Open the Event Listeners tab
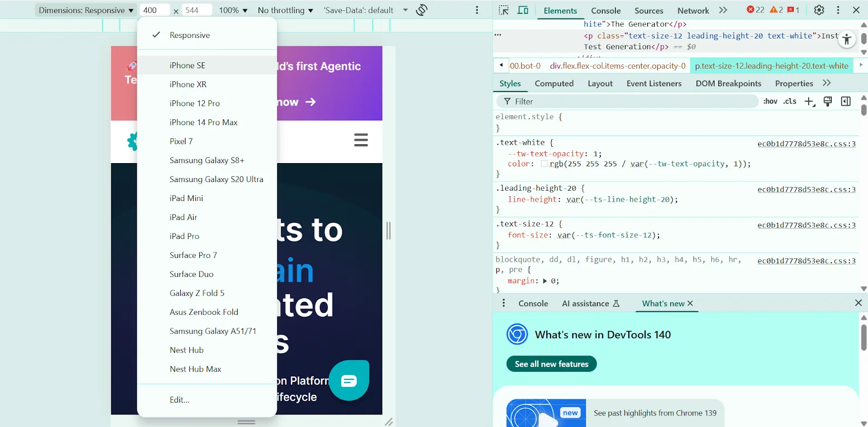Viewport: 868px width, 427px height. tap(654, 83)
